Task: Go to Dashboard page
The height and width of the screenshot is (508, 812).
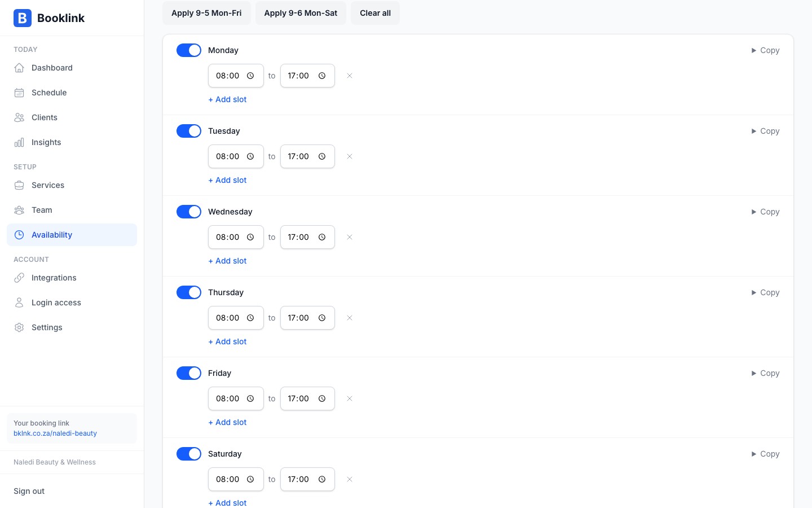Action: pos(72,68)
